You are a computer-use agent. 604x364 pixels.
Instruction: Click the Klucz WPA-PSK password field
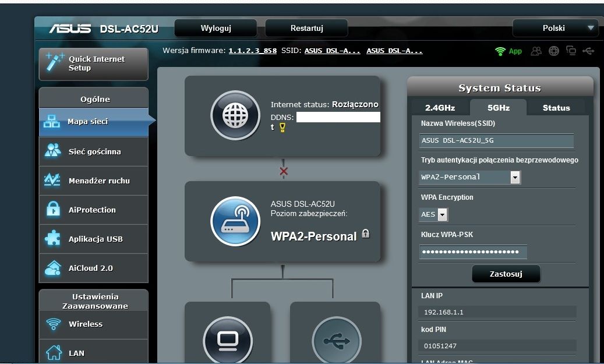point(473,252)
